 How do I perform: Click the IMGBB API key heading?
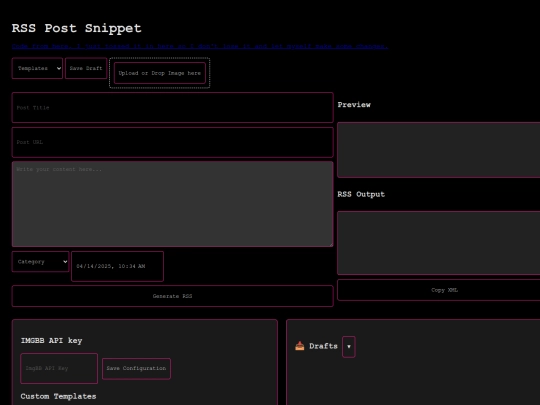click(x=51, y=341)
